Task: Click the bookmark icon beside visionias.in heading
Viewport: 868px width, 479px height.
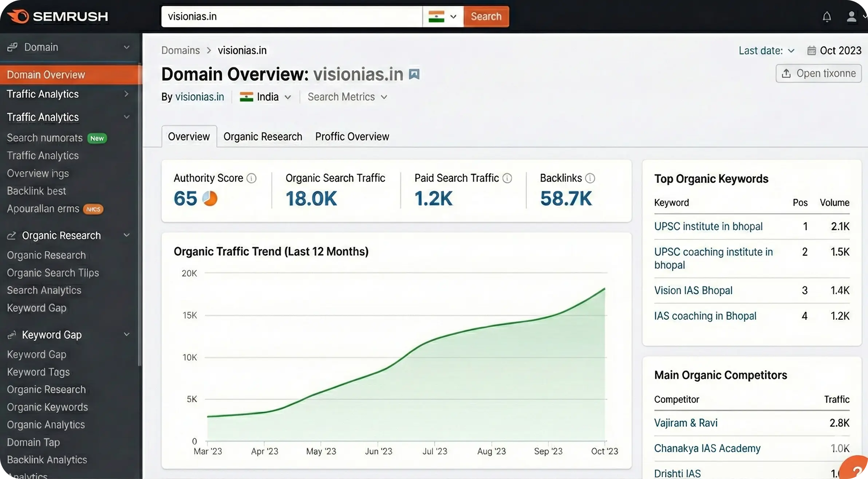Action: pyautogui.click(x=414, y=74)
